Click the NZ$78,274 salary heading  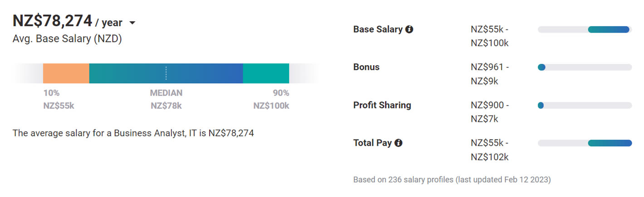(x=52, y=21)
